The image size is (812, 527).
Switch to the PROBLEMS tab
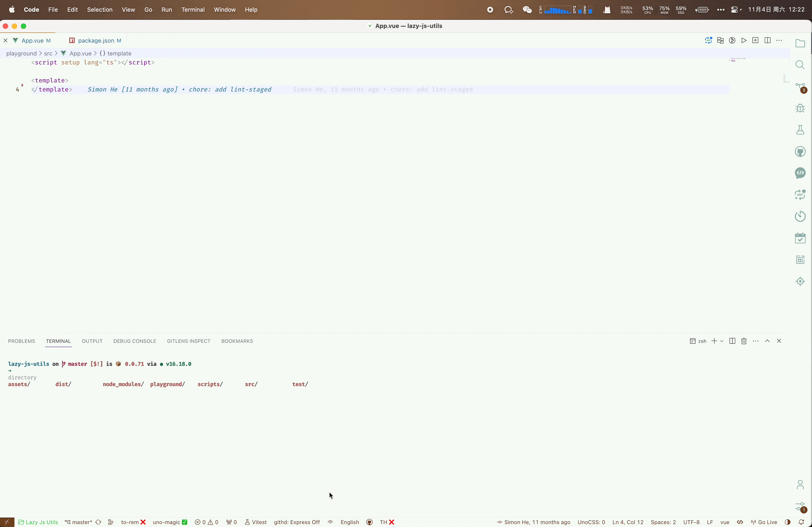[21, 341]
